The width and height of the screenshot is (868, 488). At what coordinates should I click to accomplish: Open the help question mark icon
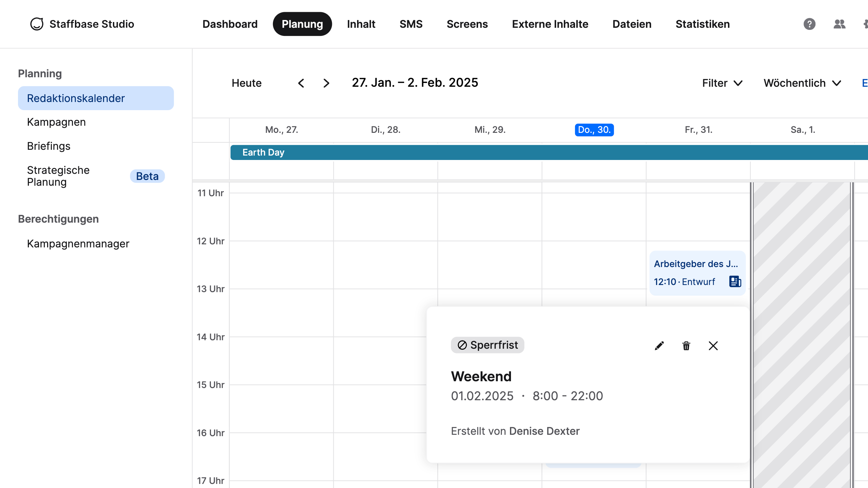[x=809, y=24]
